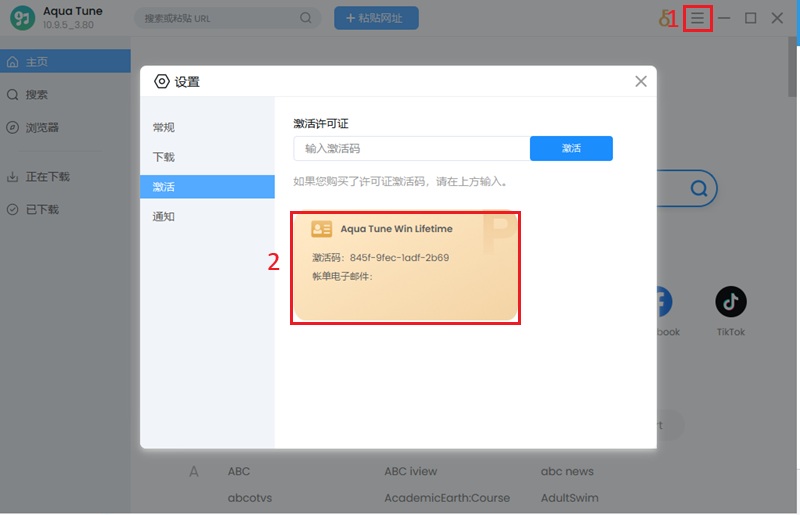The image size is (800, 515).
Task: Click the 帐单电子邮件 label on the card
Action: 342,276
